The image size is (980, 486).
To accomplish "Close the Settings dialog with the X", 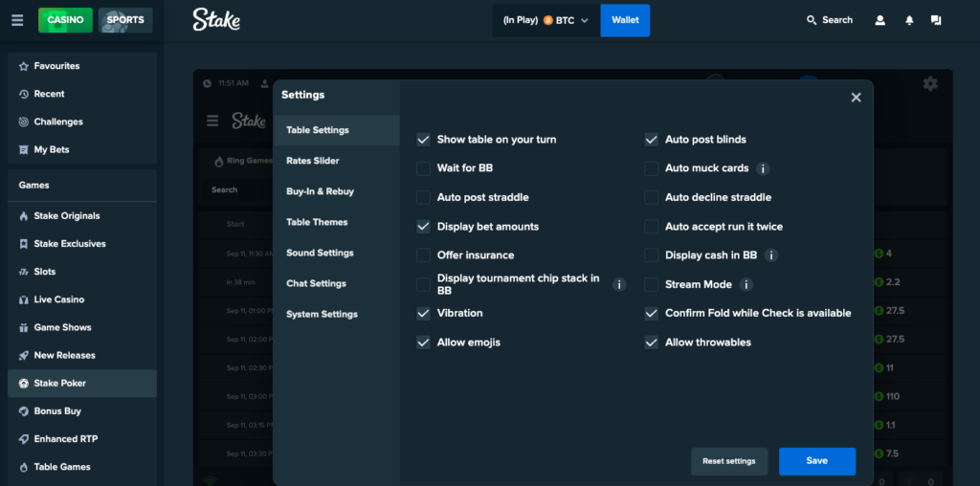I will 857,97.
